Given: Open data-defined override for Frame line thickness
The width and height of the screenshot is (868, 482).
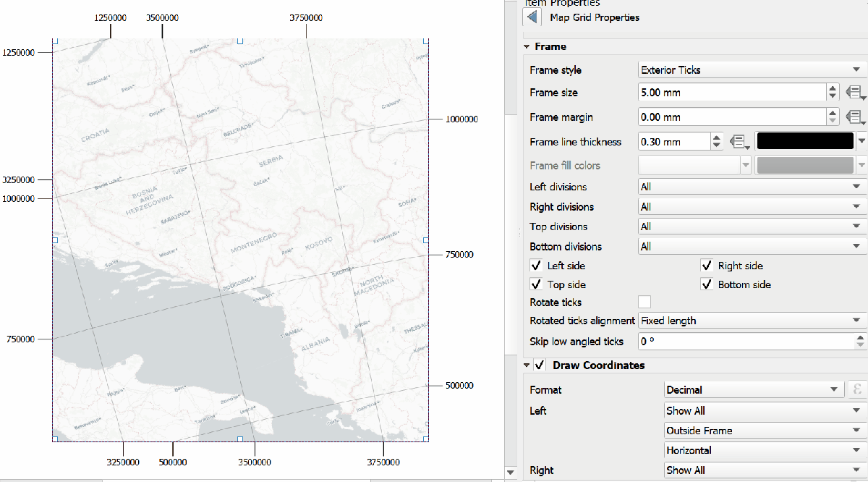Looking at the screenshot, I should point(738,141).
